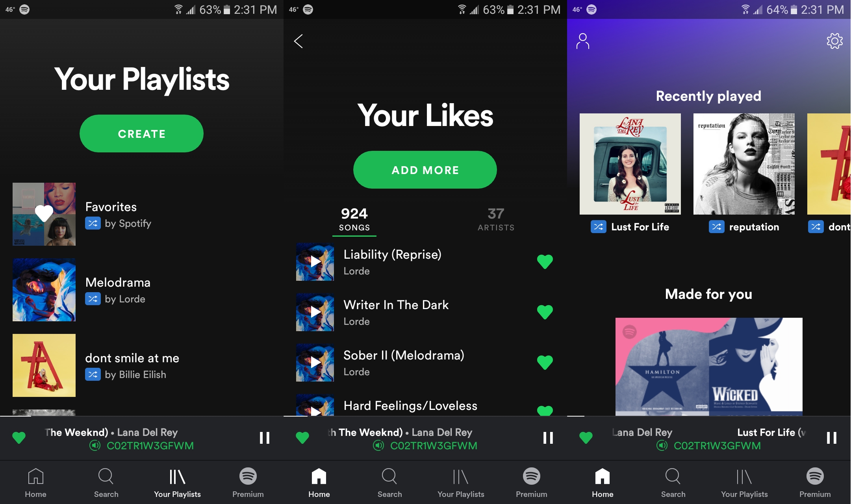The image size is (851, 504).
Task: Toggle liked heart on Sober II Melodrama
Action: [x=545, y=362]
